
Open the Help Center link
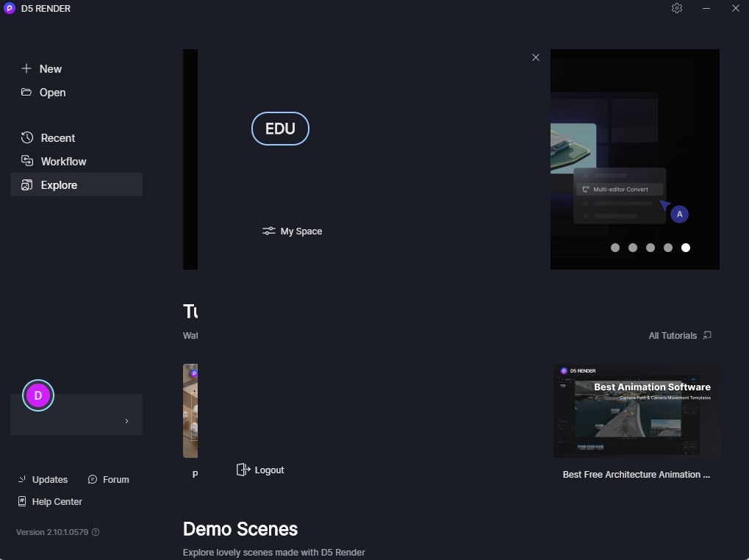[x=50, y=502]
